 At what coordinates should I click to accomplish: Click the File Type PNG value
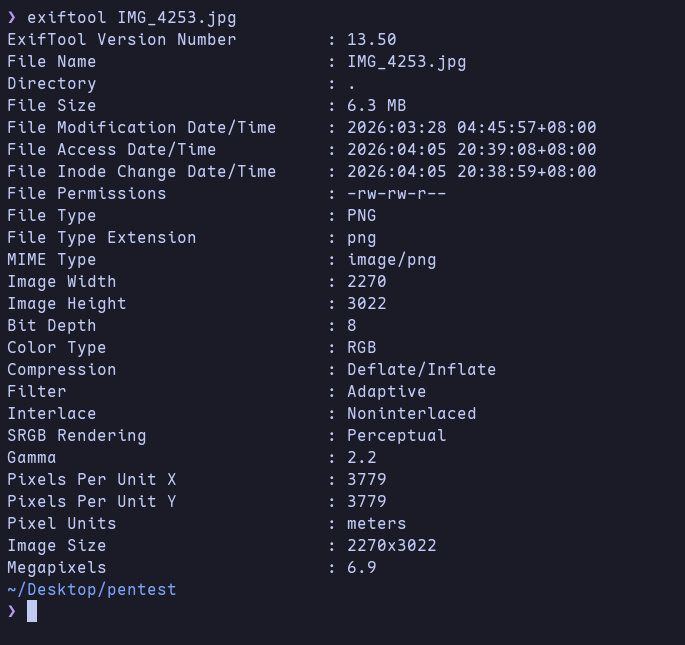tap(362, 215)
